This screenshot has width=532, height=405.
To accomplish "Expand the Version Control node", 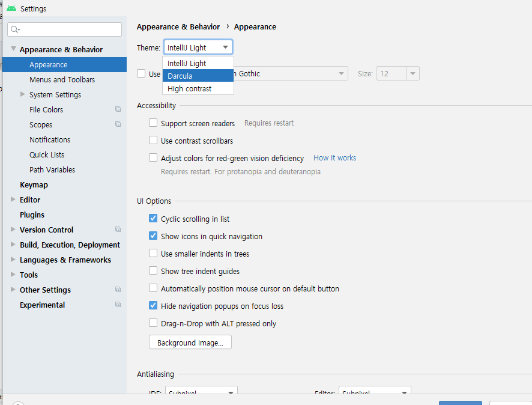I will pos(13,230).
